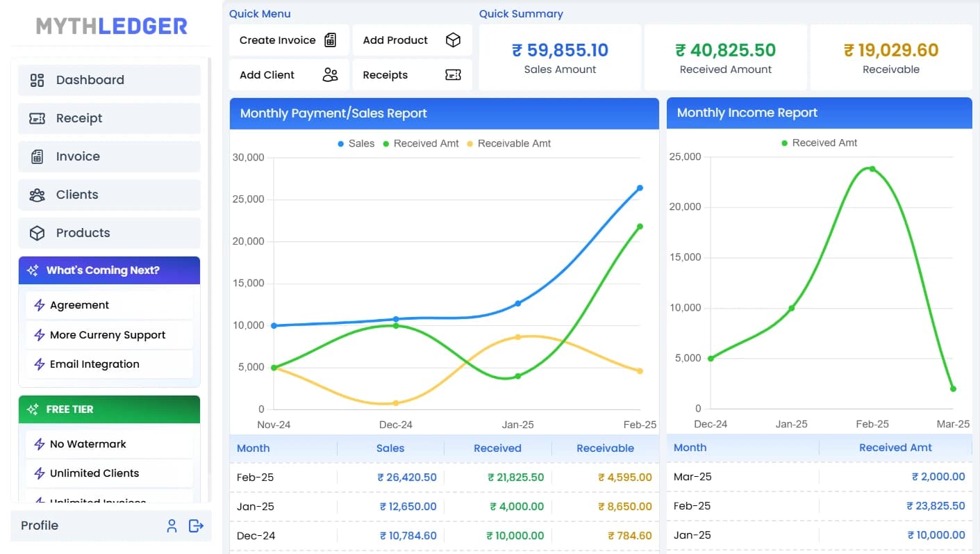Click the logout icon beside Profile
Screen dimensions: 980x554
point(196,526)
